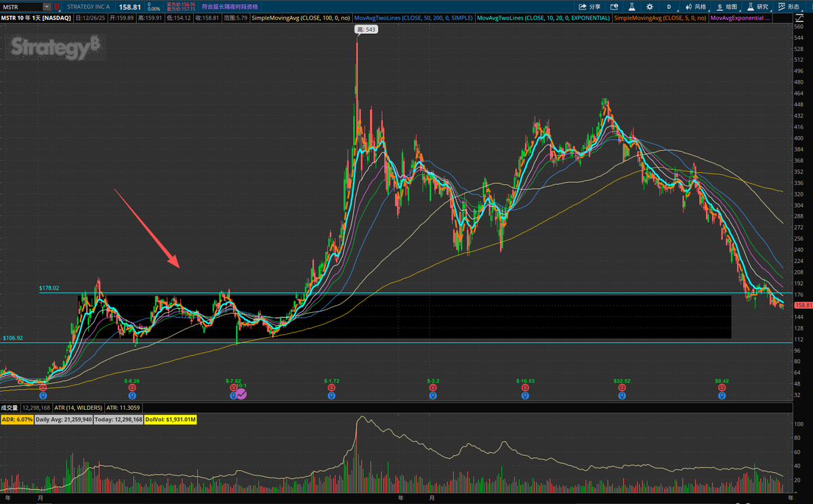Click the 范围:5.79 range value
This screenshot has height=504, width=813.
(x=236, y=18)
